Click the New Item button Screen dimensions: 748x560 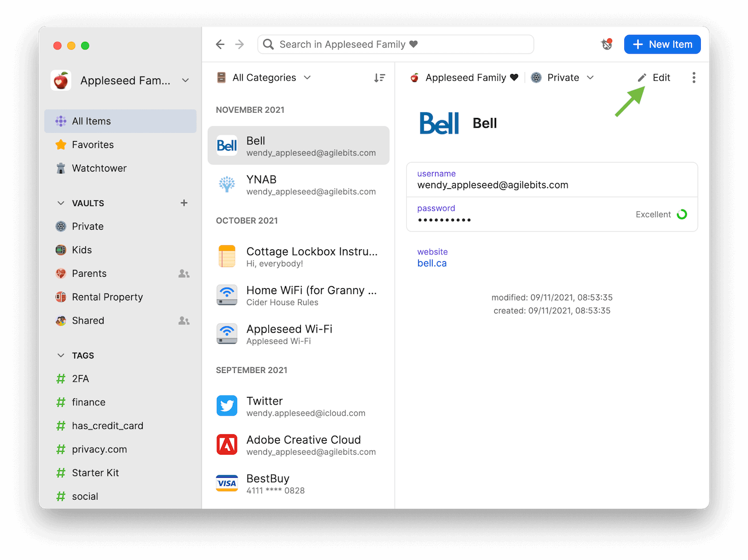point(662,44)
